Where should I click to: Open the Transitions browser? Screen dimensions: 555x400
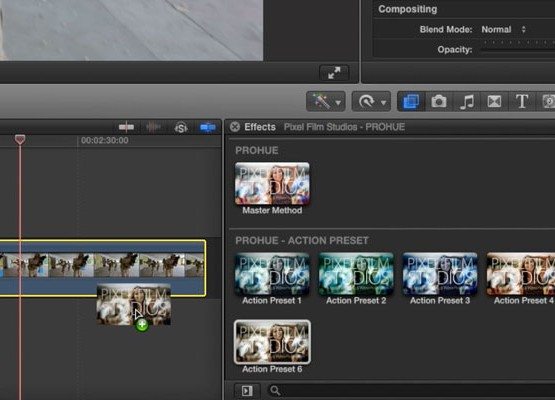[x=494, y=102]
